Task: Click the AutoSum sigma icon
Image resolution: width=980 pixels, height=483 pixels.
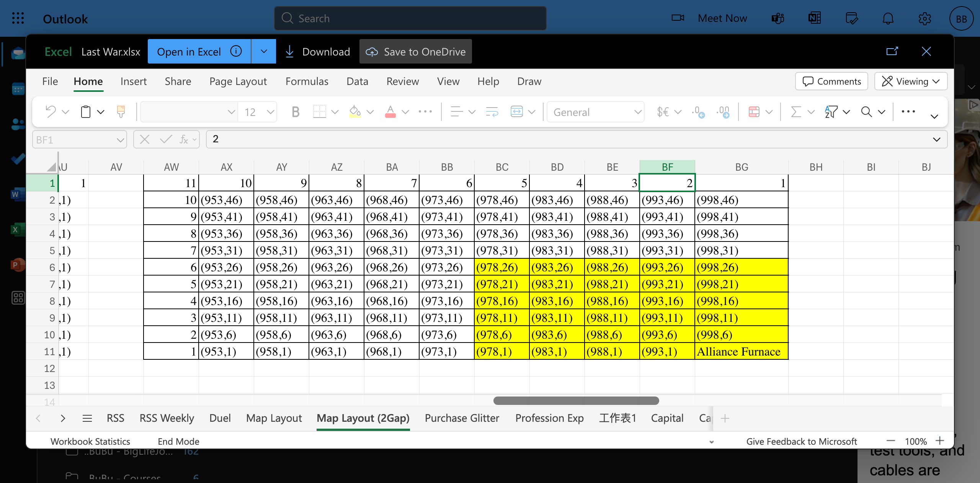Action: (x=796, y=112)
